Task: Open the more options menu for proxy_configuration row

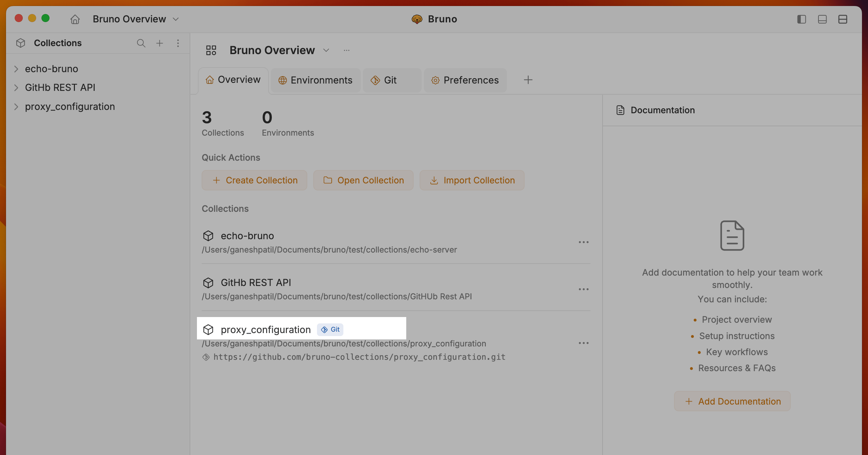Action: coord(583,343)
